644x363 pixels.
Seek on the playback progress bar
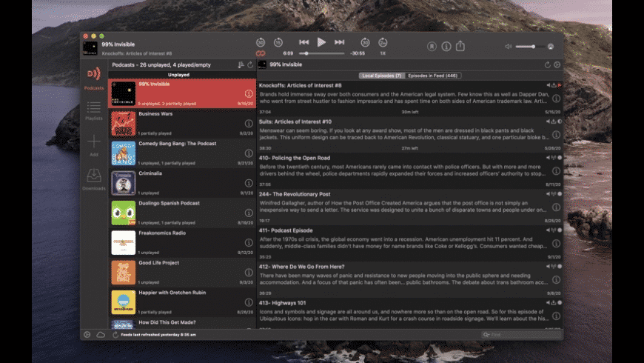[321, 53]
